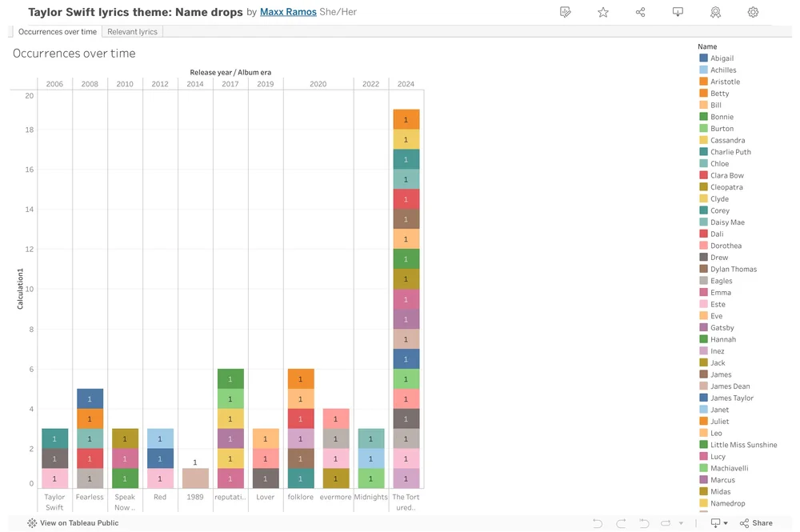Click the download icon in the top toolbar
This screenshot has width=800, height=532.
coord(678,12)
